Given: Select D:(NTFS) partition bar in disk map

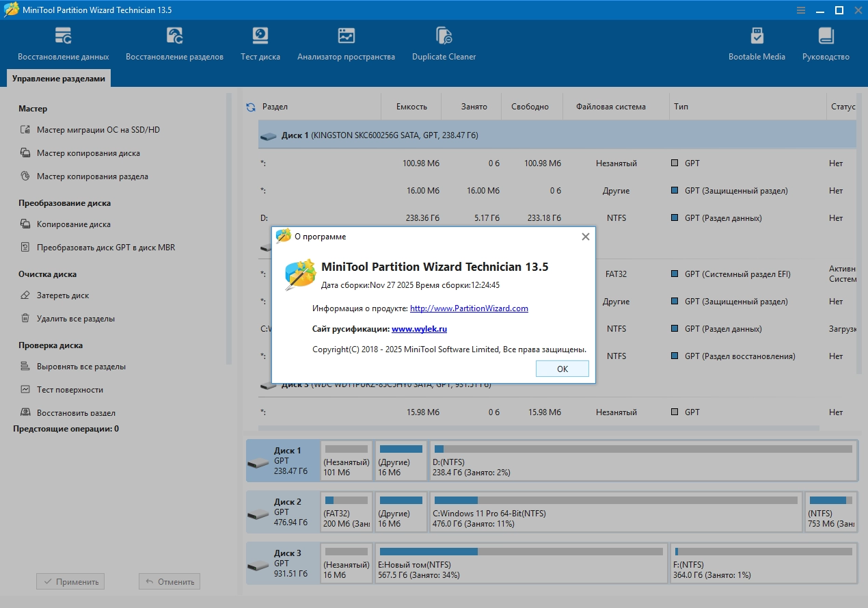Looking at the screenshot, I should coord(642,461).
